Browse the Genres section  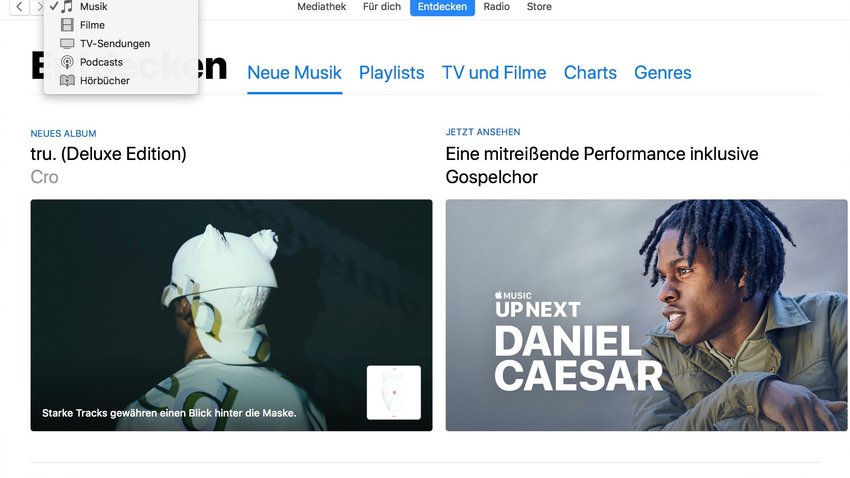pyautogui.click(x=662, y=73)
